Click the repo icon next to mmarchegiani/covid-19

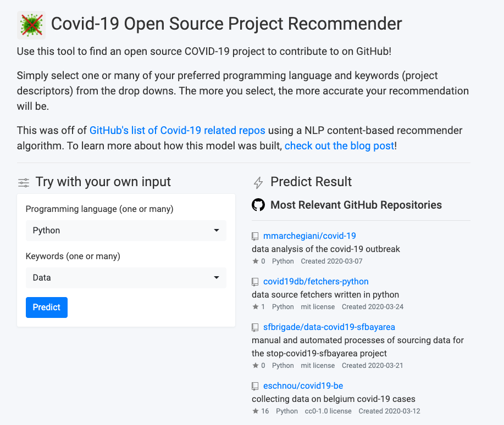pos(255,237)
